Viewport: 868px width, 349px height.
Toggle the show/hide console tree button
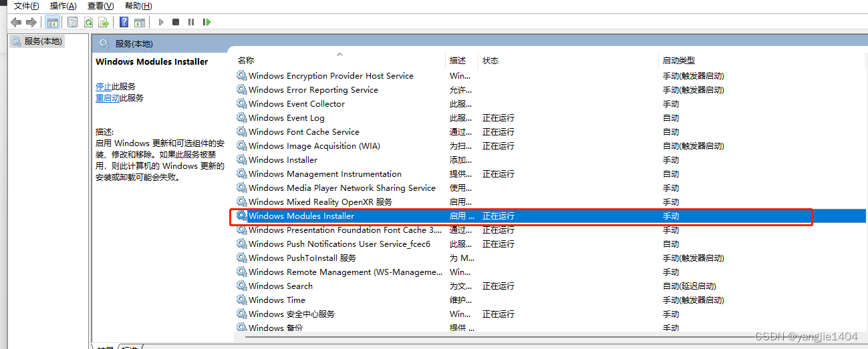pos(52,22)
